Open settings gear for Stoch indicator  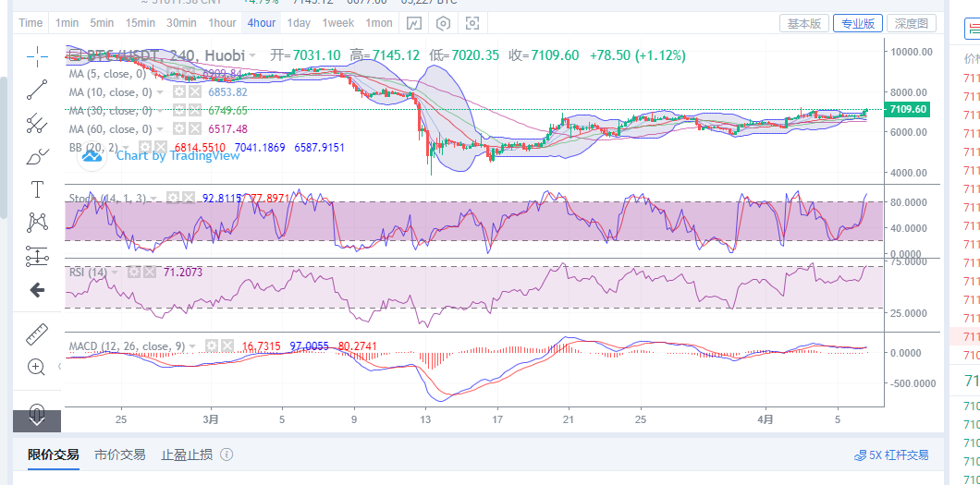(172, 198)
